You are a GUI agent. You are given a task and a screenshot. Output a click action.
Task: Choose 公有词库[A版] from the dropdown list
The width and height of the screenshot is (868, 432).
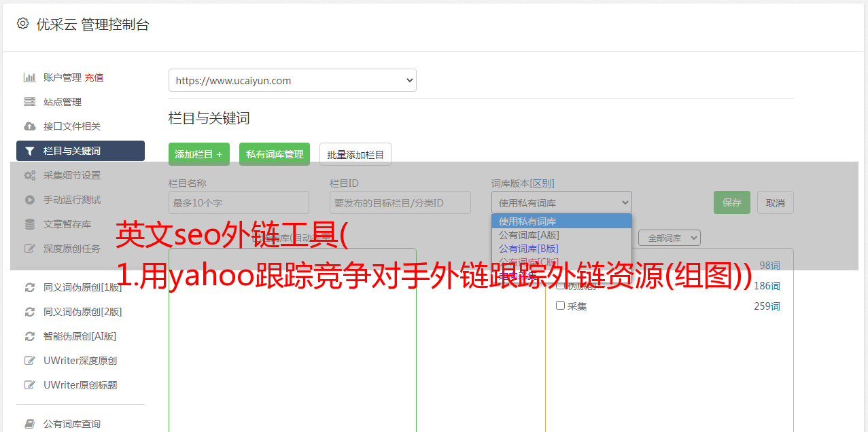point(561,235)
